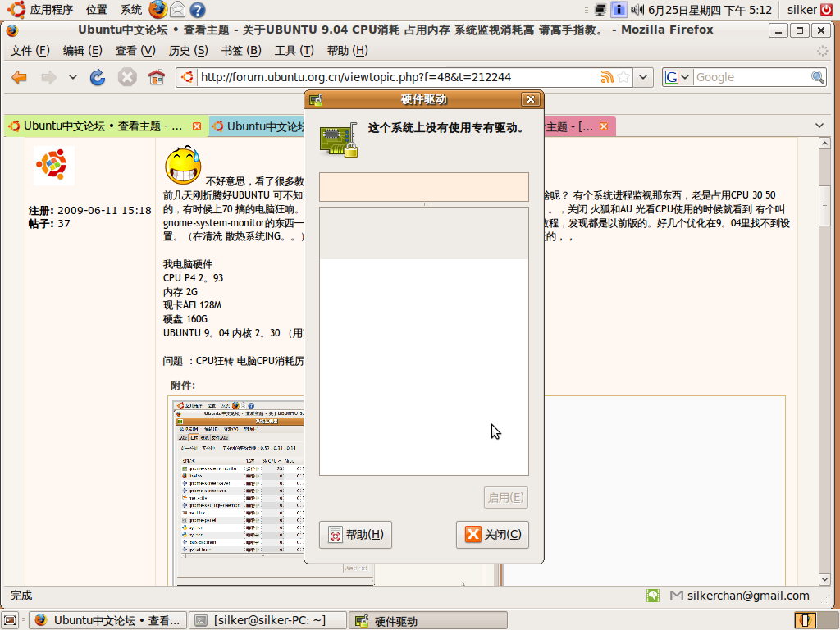Switch to the 硬件驱动 taskbar item
The image size is (840, 630).
coord(428,620)
